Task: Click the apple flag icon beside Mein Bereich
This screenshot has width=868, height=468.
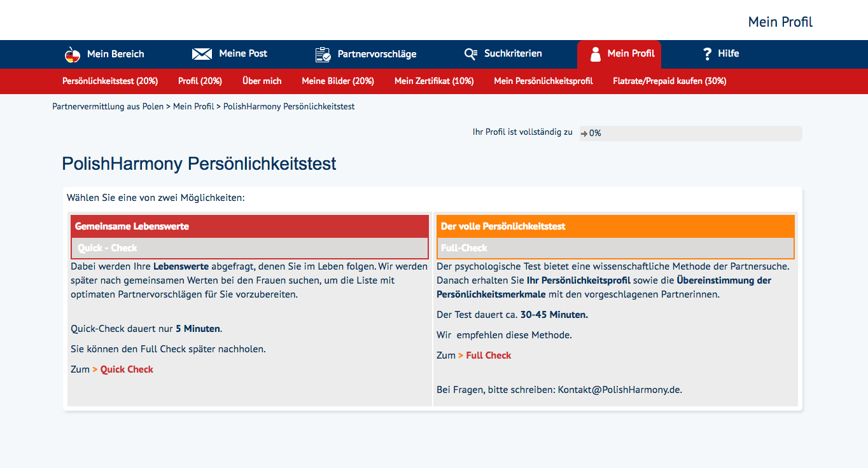Action: 73,55
